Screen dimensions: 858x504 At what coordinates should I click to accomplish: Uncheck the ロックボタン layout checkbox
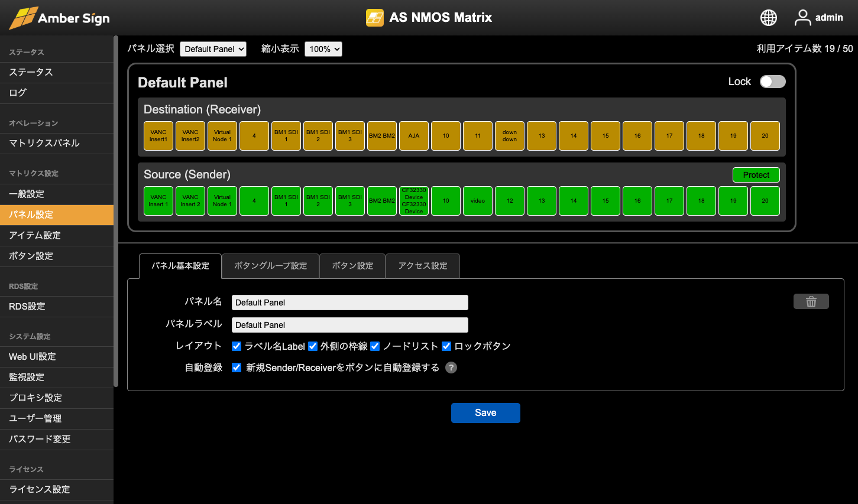tap(446, 346)
